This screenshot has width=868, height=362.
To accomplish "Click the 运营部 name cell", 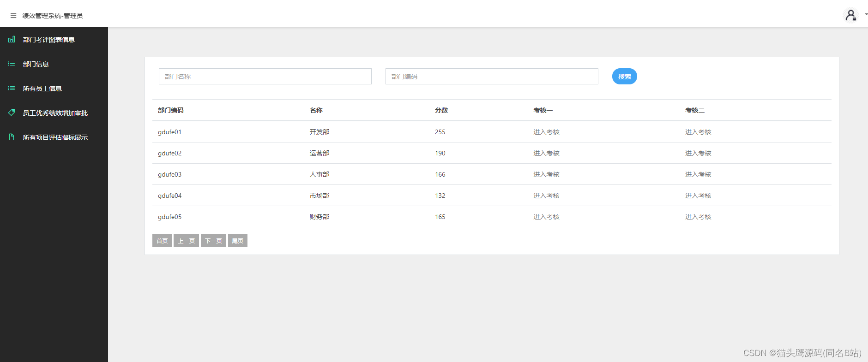I will (x=319, y=153).
